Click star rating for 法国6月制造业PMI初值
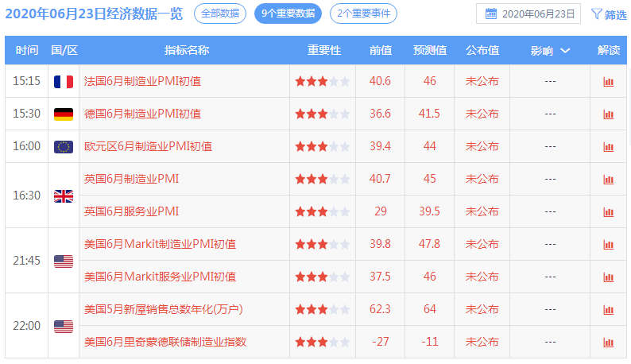This screenshot has height=364, width=631. point(322,82)
